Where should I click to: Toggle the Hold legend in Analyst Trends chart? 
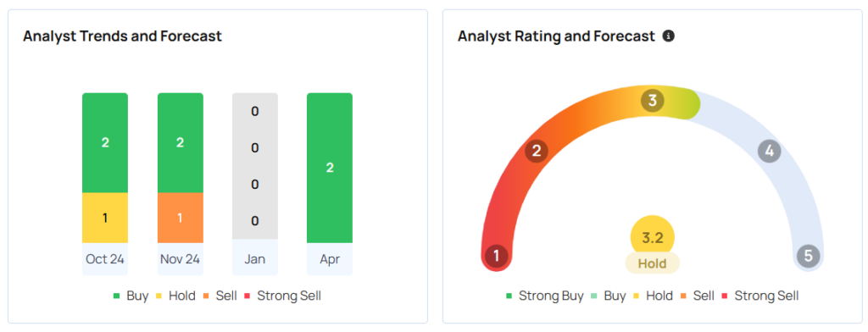pos(175,296)
